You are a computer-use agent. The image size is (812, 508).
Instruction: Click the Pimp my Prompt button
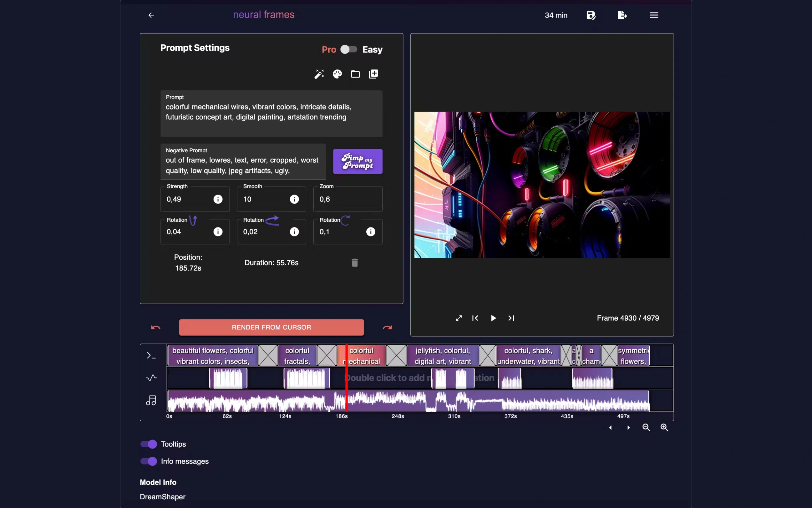click(x=357, y=161)
